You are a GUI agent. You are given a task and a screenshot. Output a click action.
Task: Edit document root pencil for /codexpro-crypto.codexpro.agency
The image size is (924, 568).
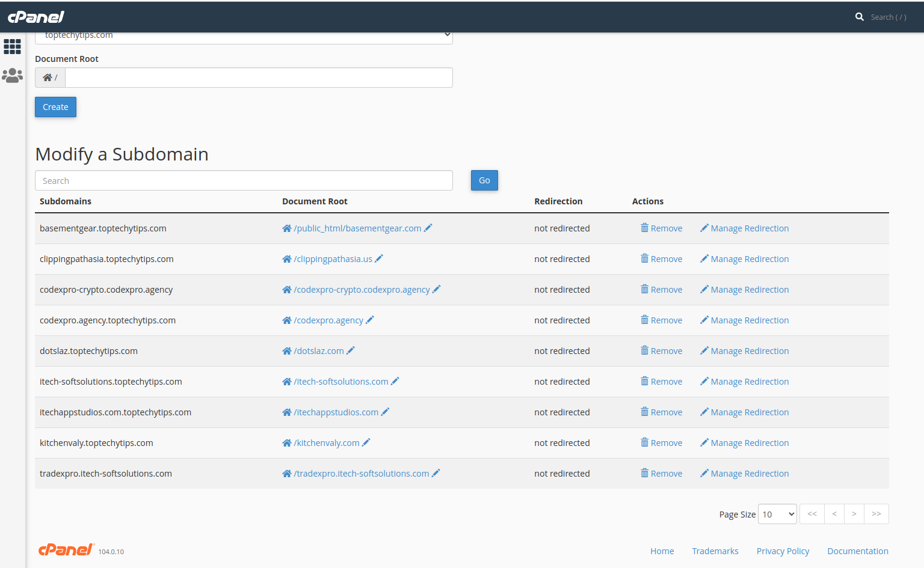pyautogui.click(x=437, y=289)
